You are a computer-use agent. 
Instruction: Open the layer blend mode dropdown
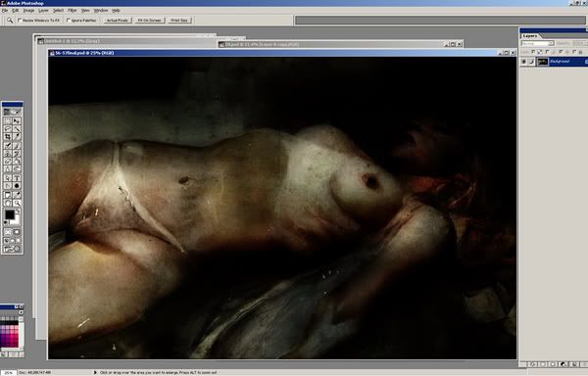click(537, 43)
